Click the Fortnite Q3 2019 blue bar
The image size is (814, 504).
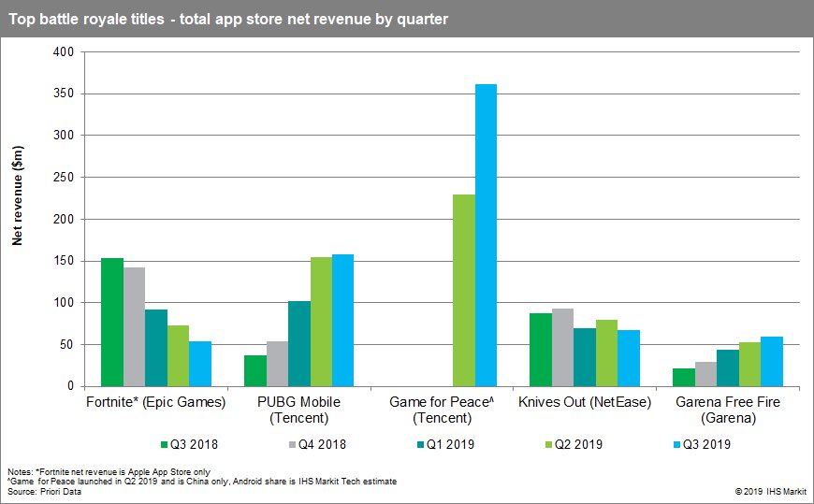tap(200, 364)
